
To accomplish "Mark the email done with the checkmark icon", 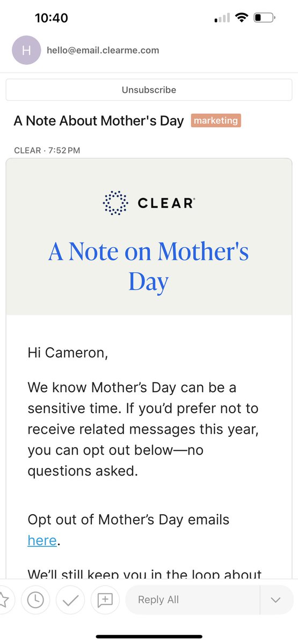I will click(x=70, y=599).
